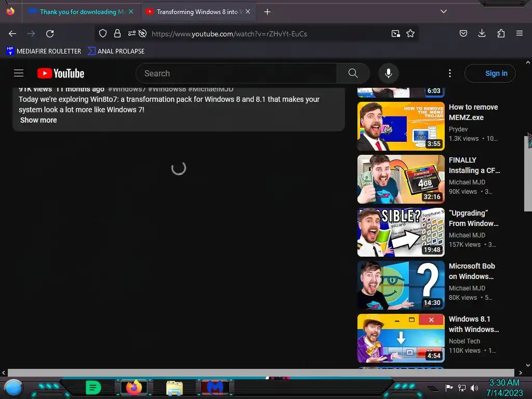
Task: Open Malwarebytes from the taskbar
Action: coord(215,388)
